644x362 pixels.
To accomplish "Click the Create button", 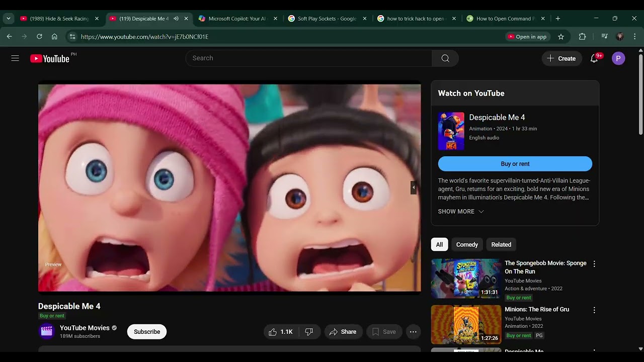I will (561, 58).
